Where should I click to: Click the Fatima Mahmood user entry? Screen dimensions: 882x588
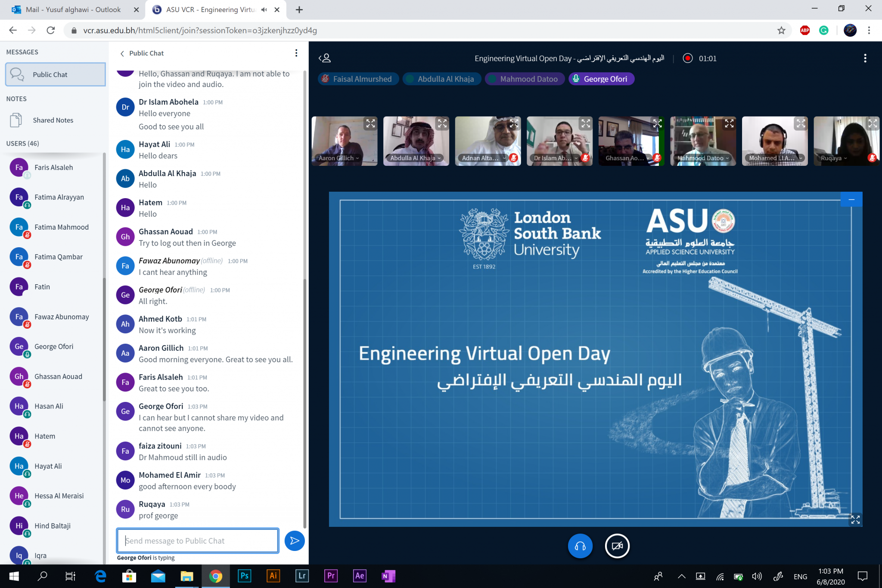click(54, 227)
